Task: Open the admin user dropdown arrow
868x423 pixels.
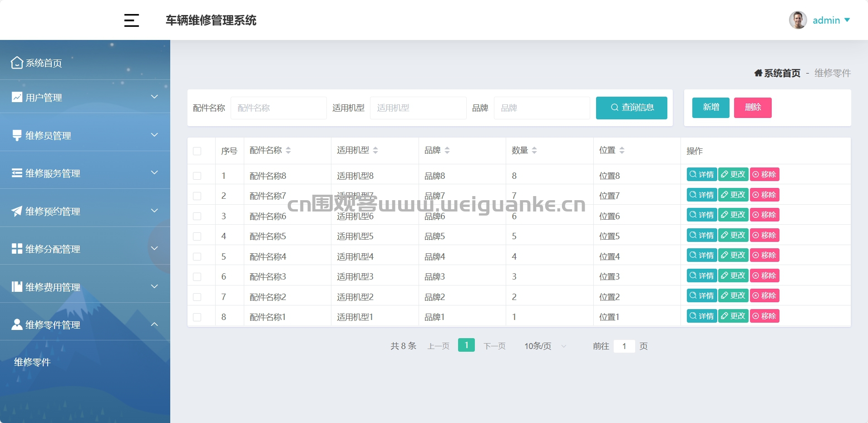Action: click(847, 20)
